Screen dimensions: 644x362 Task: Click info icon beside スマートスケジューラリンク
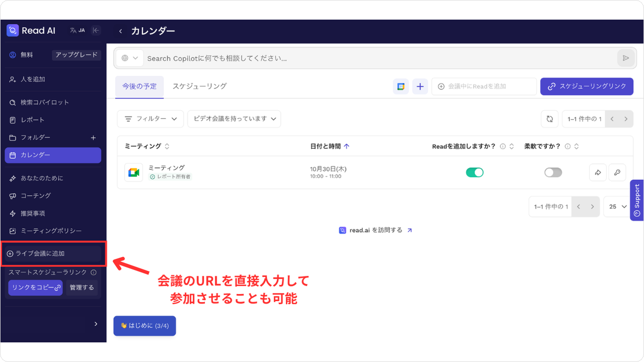94,273
